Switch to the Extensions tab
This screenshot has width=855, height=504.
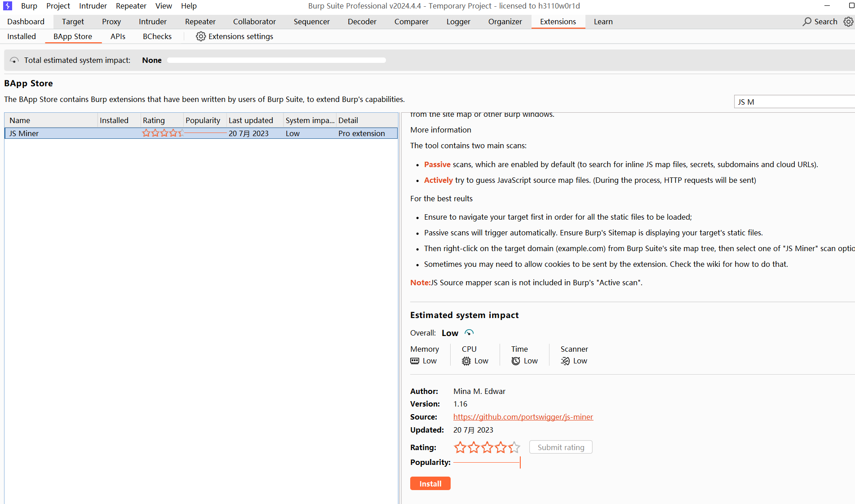558,22
